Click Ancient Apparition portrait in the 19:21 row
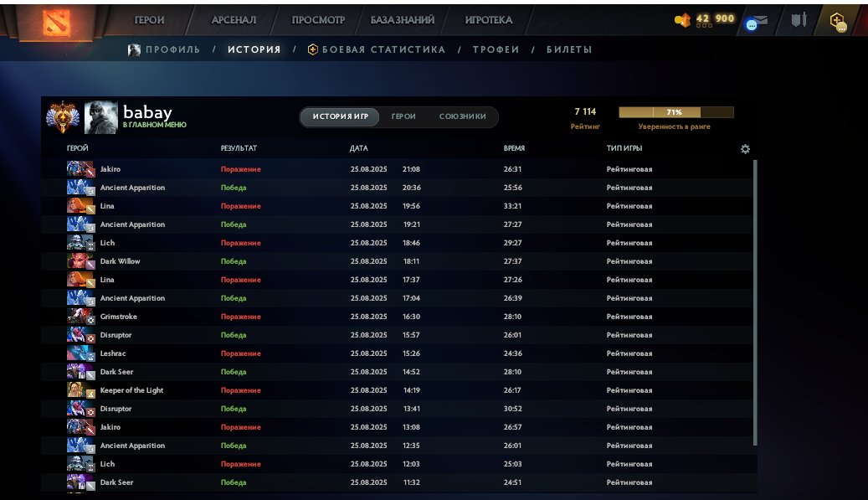This screenshot has width=868, height=500. (x=81, y=224)
